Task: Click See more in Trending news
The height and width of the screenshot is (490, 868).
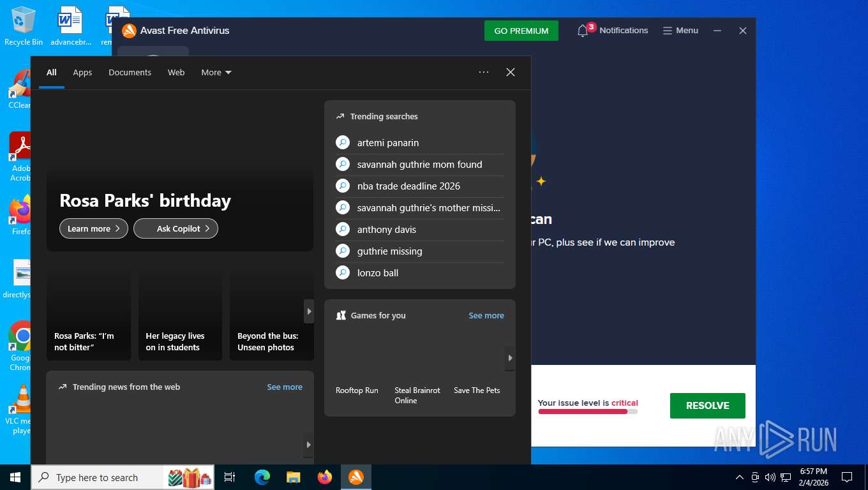Action: click(x=285, y=387)
